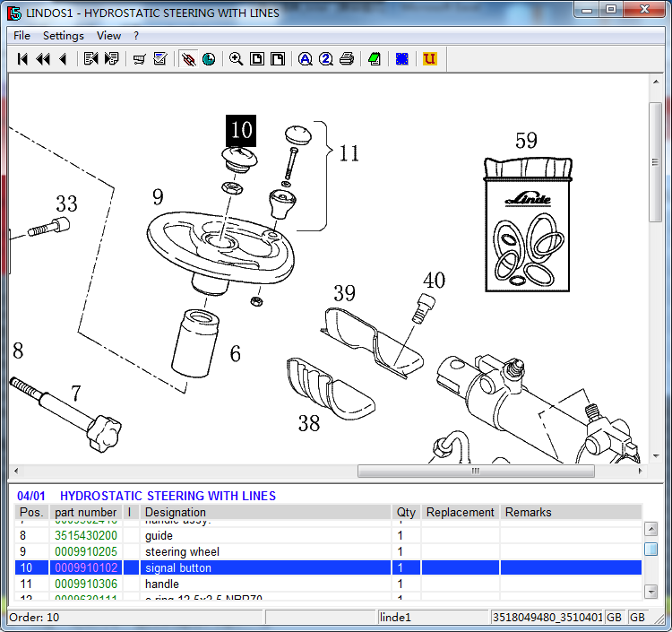Select the steering wheel row in parts list
Image resolution: width=672 pixels, height=632 pixels.
tap(328, 551)
